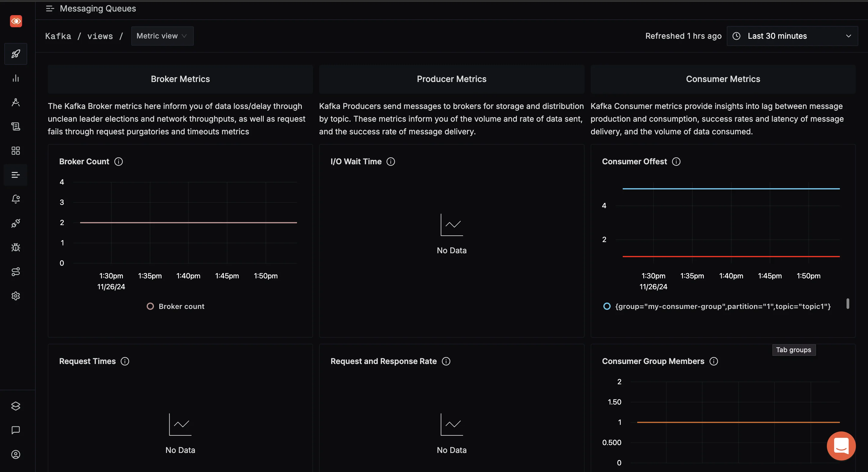Click the clock icon in time range selector
Viewport: 868px width, 472px height.
(x=736, y=36)
